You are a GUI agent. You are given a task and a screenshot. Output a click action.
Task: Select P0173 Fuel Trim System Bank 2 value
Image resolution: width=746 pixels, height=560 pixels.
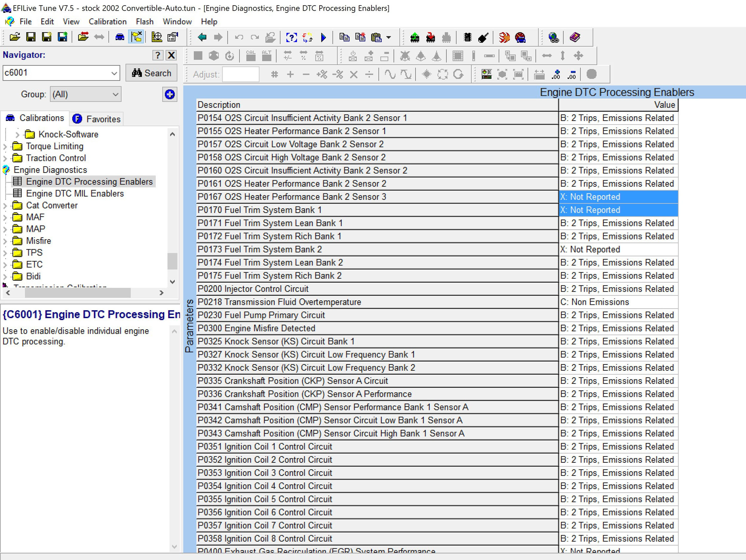(618, 249)
